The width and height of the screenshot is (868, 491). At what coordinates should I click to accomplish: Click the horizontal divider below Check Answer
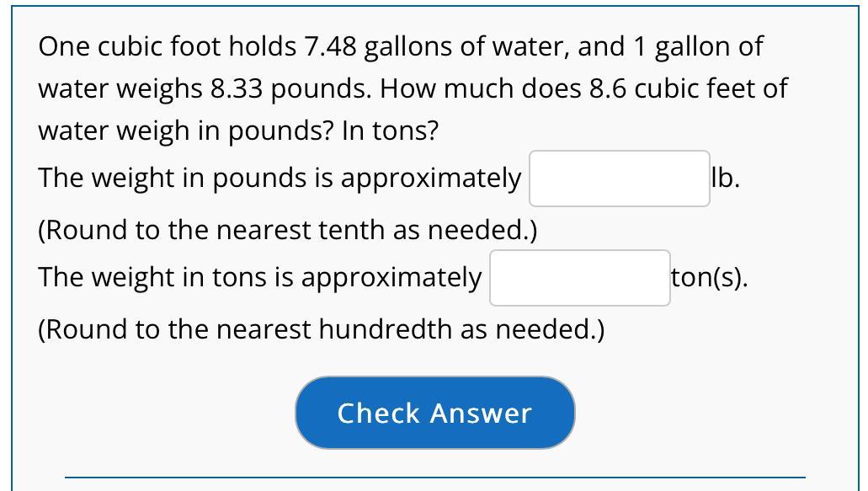tap(434, 478)
